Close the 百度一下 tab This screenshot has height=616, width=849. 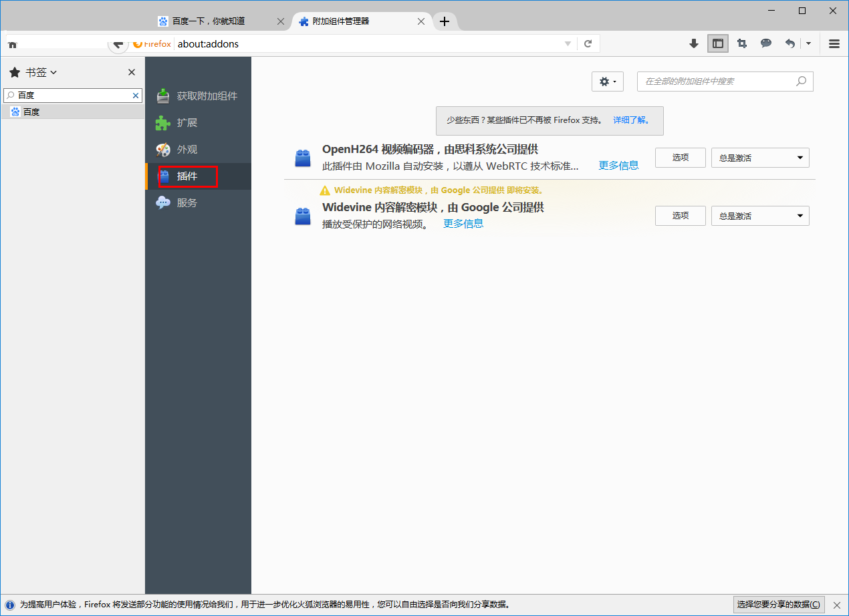tap(281, 21)
